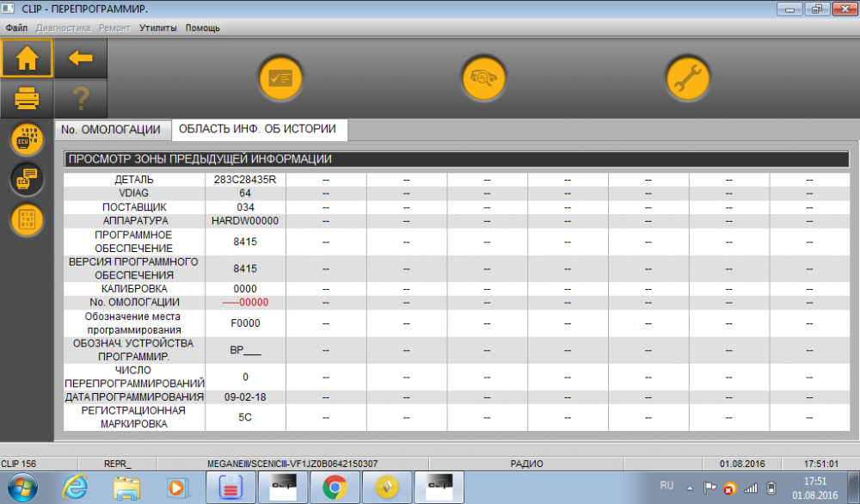The height and width of the screenshot is (504, 860).
Task: Click the registration marking value 5C
Action: tap(245, 417)
